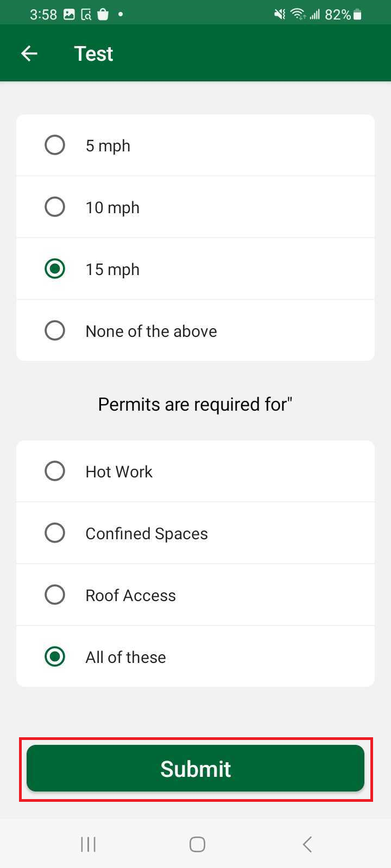Select the 15 mph radio button
Image resolution: width=391 pixels, height=868 pixels.
coord(55,269)
